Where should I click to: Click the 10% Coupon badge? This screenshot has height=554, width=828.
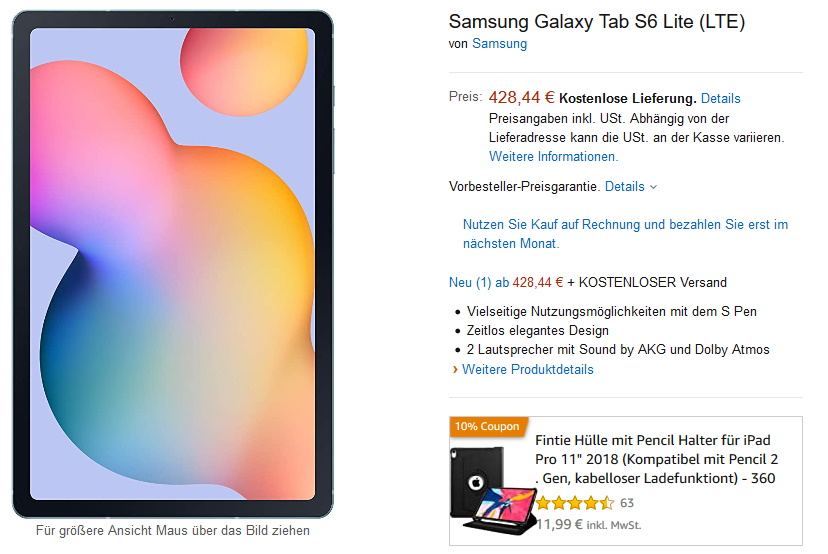pyautogui.click(x=487, y=427)
